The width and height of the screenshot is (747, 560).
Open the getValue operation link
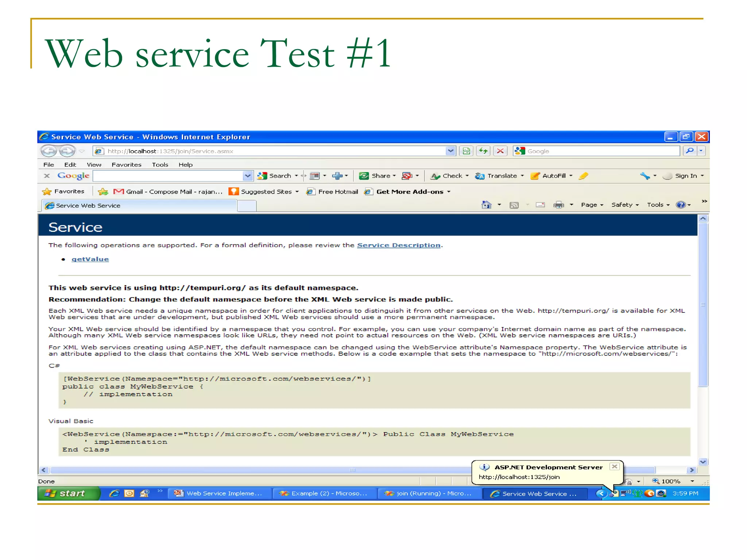90,259
